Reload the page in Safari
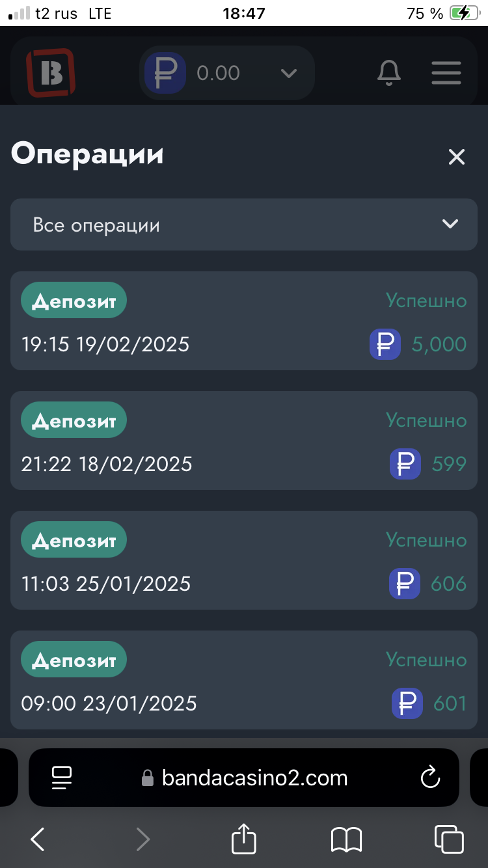The height and width of the screenshot is (868, 488). pos(430,778)
